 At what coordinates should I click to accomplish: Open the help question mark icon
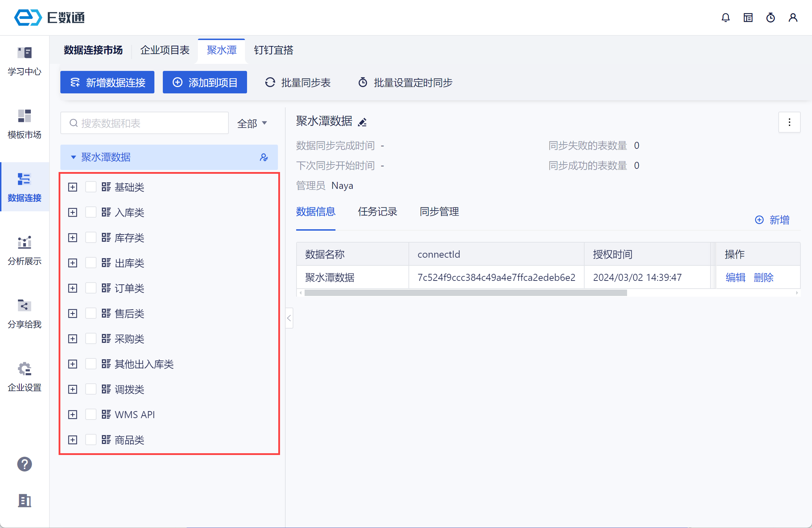25,464
